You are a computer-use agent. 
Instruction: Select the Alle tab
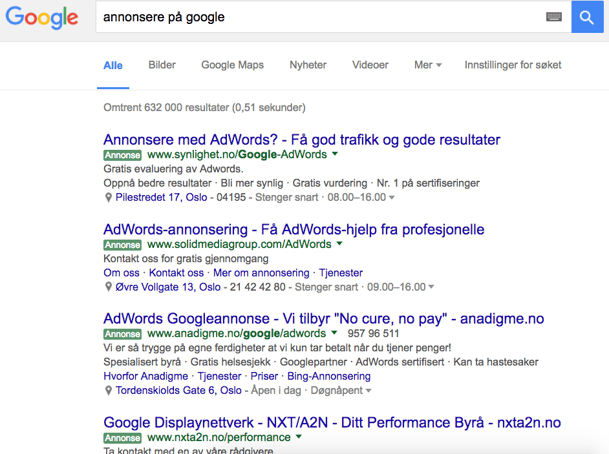point(113,65)
